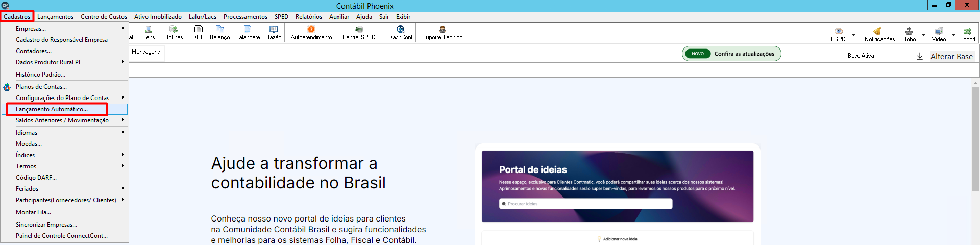Click the Planos de Contas menu icon
The image size is (980, 245).
click(x=7, y=87)
